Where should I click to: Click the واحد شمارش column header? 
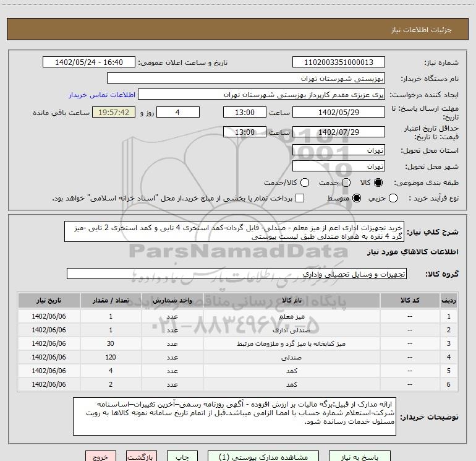(172, 300)
